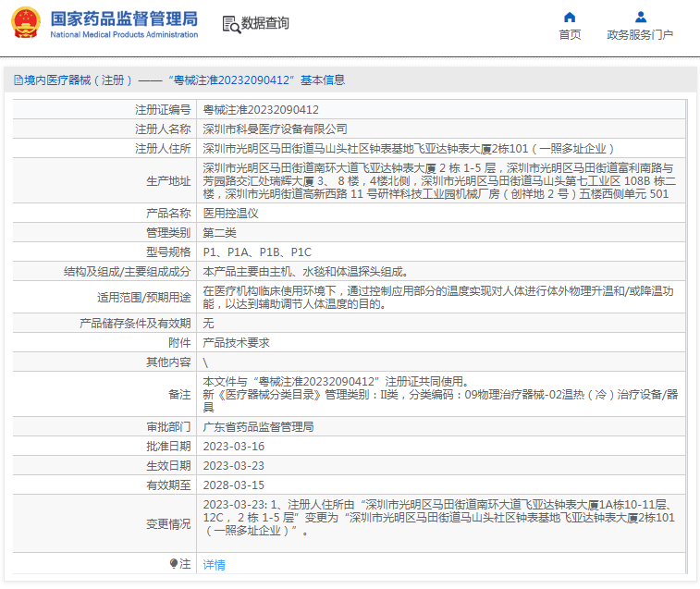Click National Medical Products Administration text
This screenshot has height=589, width=700.
[x=124, y=34]
